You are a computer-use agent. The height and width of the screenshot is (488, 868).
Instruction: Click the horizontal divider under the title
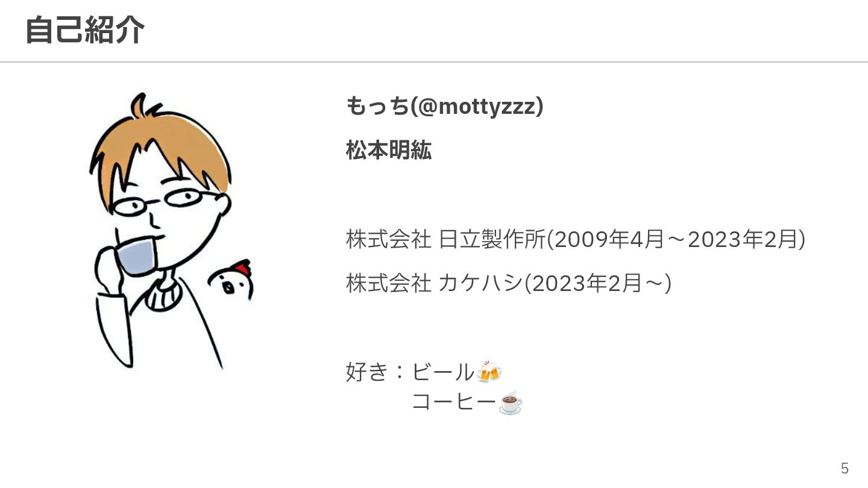pos(434,62)
